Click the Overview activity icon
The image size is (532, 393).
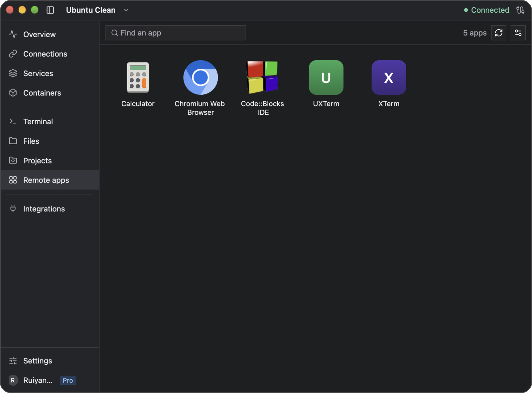click(13, 34)
